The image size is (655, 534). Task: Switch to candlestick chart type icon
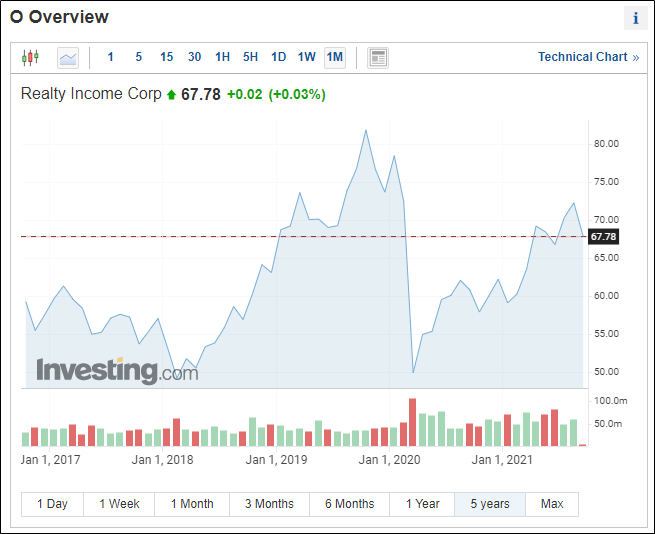30,57
